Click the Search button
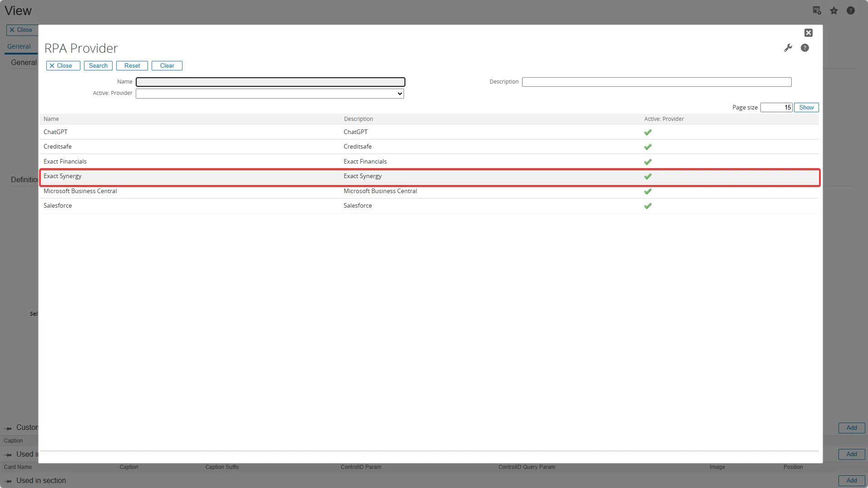This screenshot has width=868, height=488. coord(98,66)
